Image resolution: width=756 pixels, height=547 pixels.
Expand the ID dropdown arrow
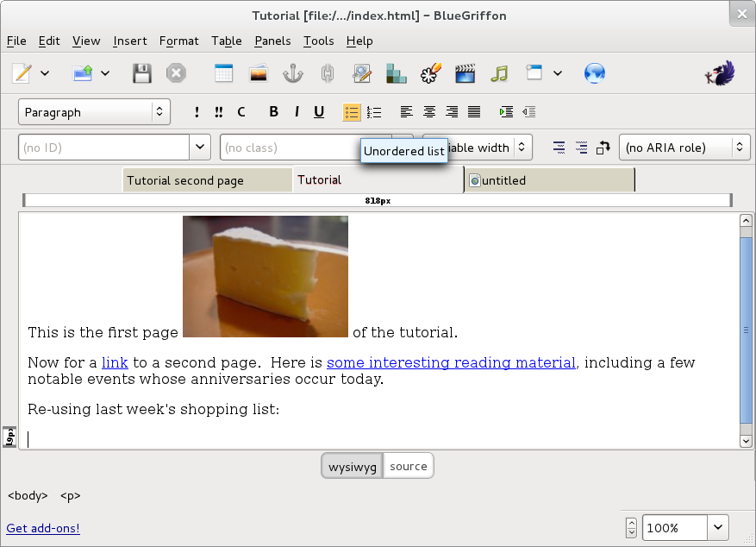(201, 148)
